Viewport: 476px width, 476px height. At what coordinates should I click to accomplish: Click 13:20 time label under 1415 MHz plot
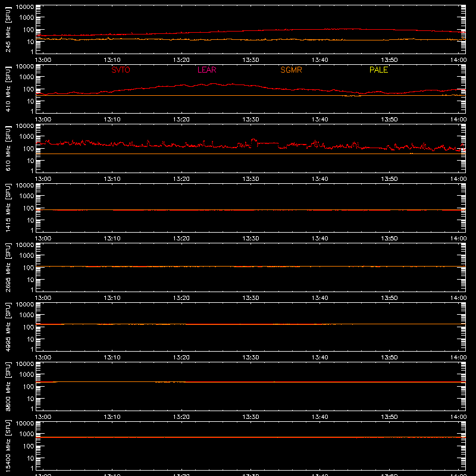tap(181, 239)
